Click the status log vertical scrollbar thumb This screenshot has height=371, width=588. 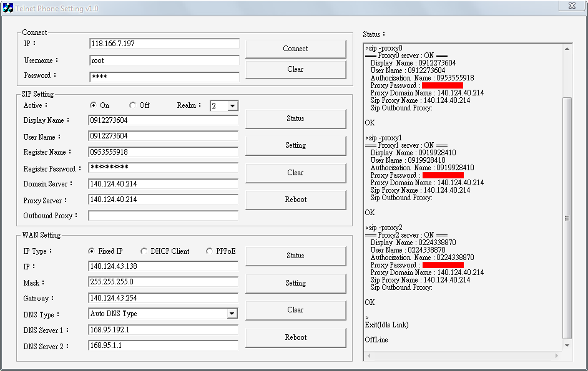[567, 218]
